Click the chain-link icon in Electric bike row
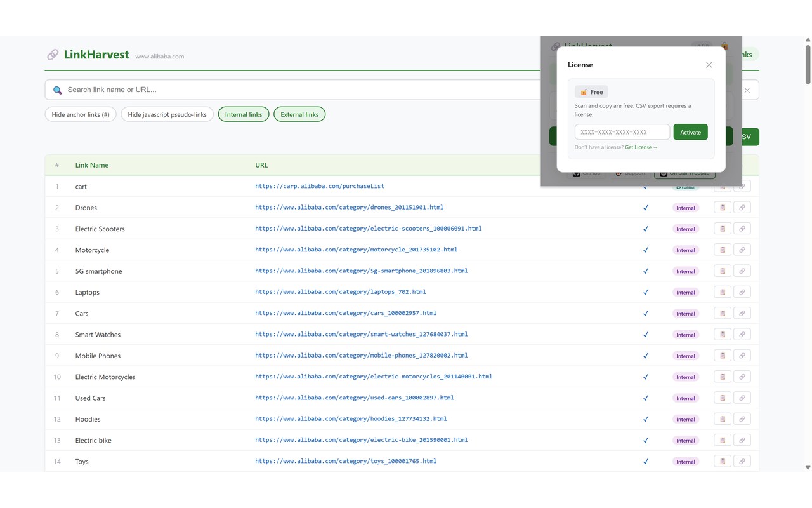The width and height of the screenshot is (812, 508). pos(742,440)
